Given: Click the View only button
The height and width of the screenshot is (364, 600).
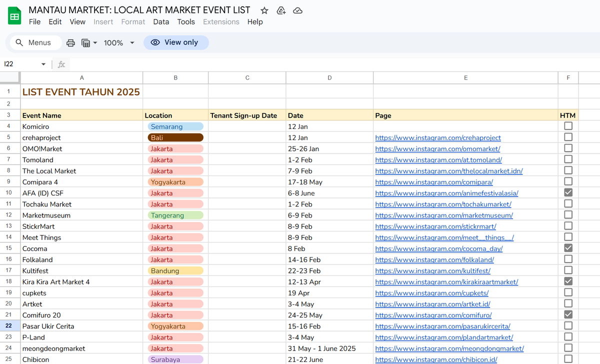Looking at the screenshot, I should (x=176, y=42).
